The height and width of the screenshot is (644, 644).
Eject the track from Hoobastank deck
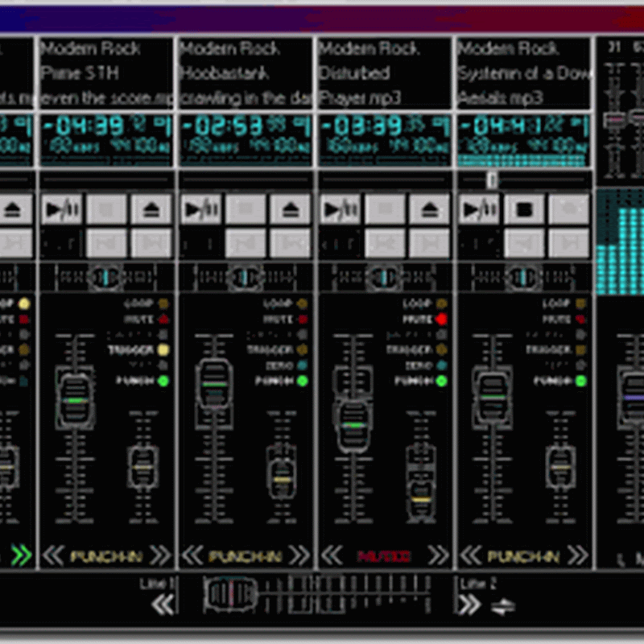coord(291,209)
